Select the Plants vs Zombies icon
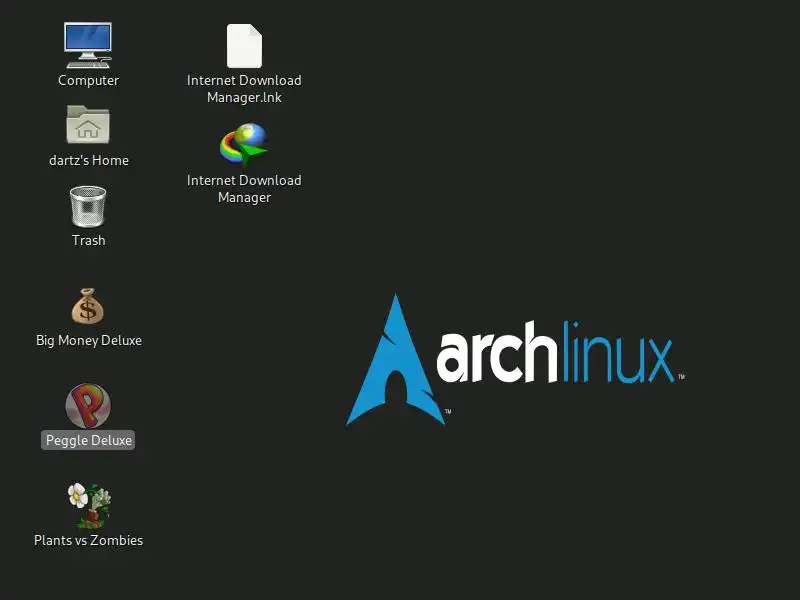 pyautogui.click(x=89, y=506)
